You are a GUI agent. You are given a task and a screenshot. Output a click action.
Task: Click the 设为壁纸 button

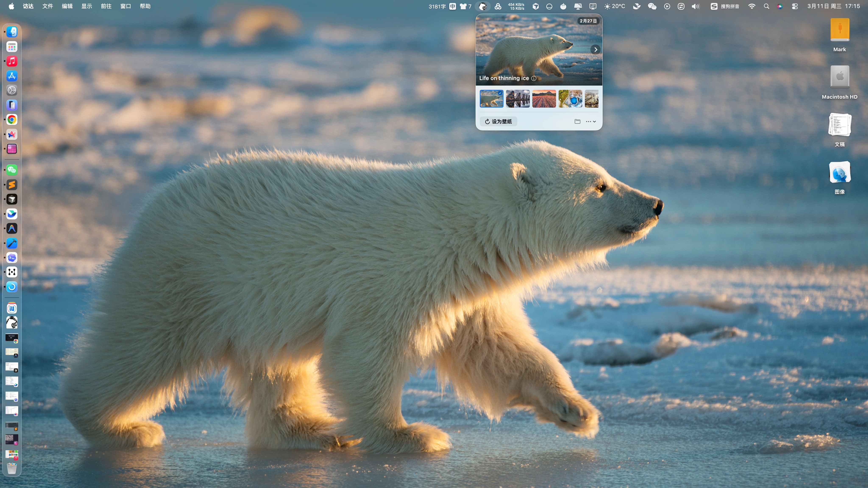pos(498,122)
